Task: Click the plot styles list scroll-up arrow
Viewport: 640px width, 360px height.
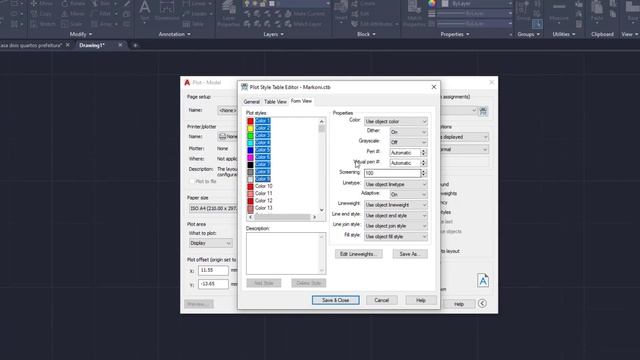Action: click(322, 121)
